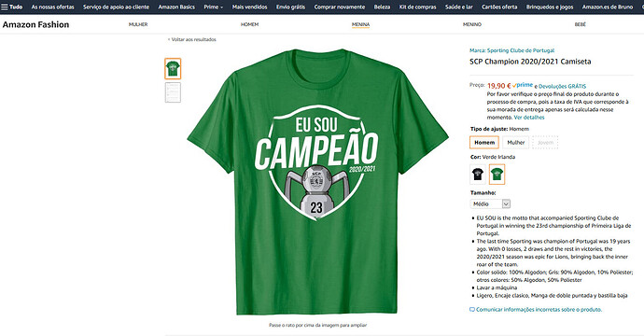Open Mais vendidos in top navigation
The image size is (644, 336).
(x=249, y=7)
